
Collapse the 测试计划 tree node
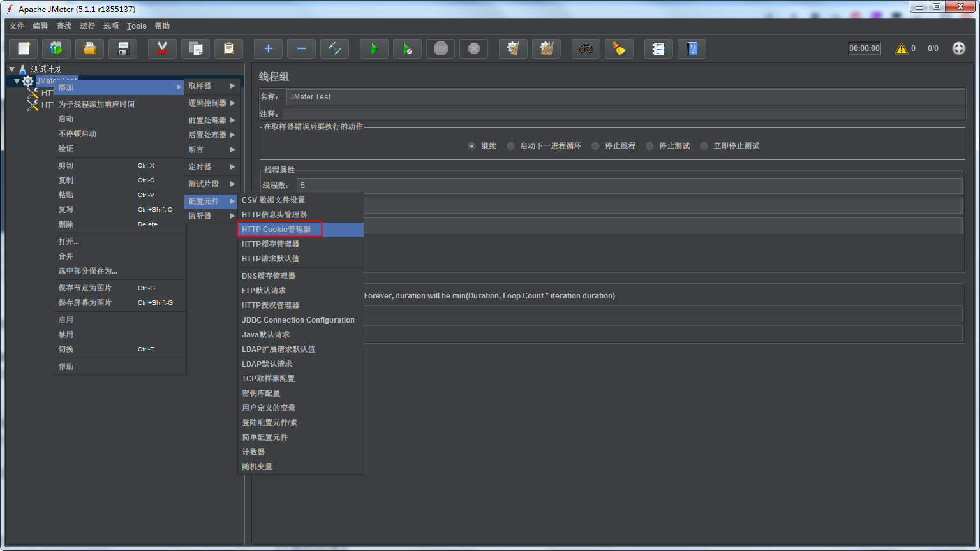(11, 69)
